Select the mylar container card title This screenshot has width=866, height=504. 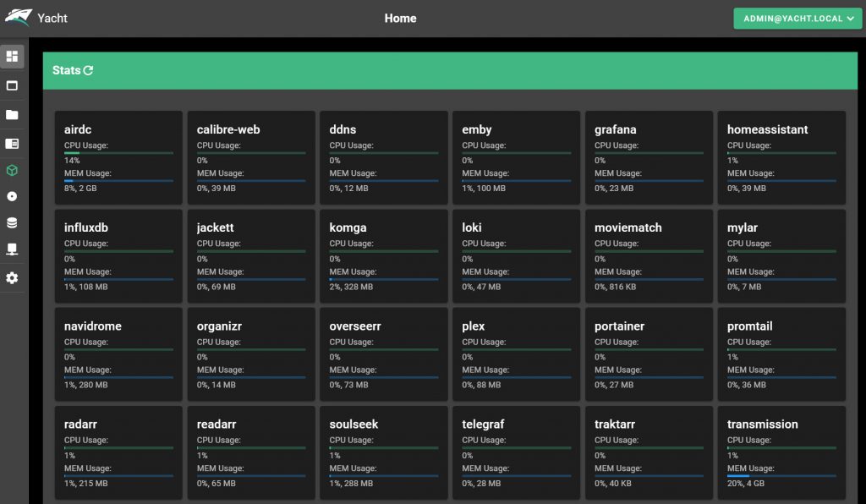coord(743,227)
